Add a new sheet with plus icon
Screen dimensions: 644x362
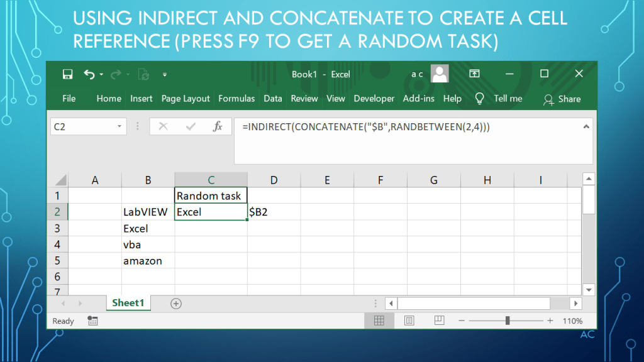176,304
